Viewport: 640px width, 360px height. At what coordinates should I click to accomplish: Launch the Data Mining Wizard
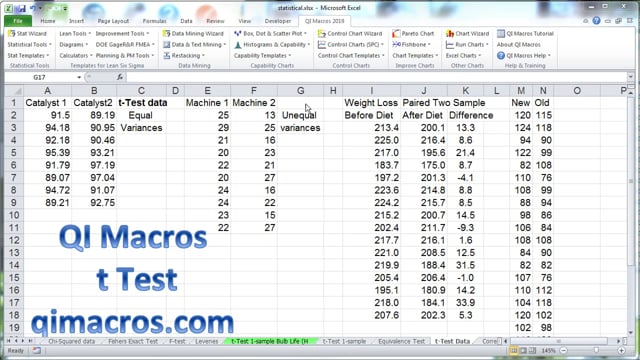pyautogui.click(x=193, y=33)
